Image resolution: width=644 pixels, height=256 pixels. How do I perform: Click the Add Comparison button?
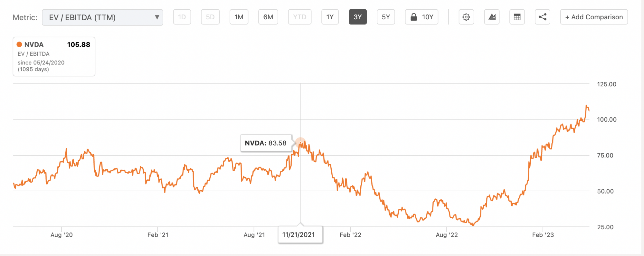[594, 17]
